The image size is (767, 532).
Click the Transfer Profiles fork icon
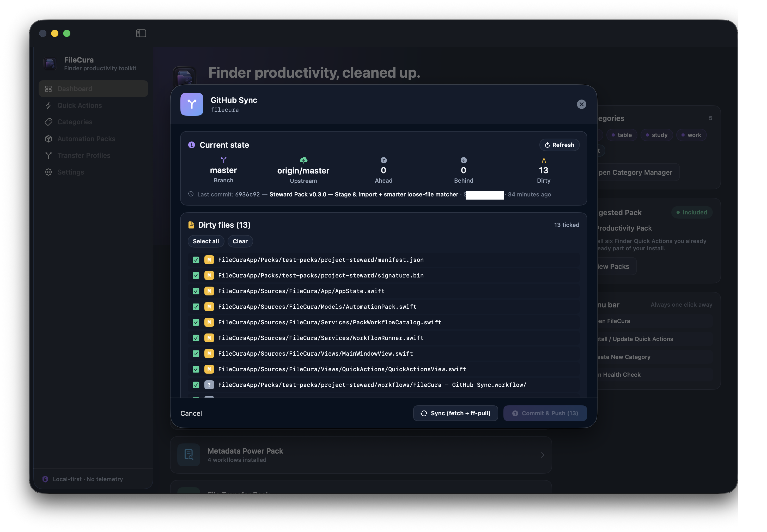point(48,155)
